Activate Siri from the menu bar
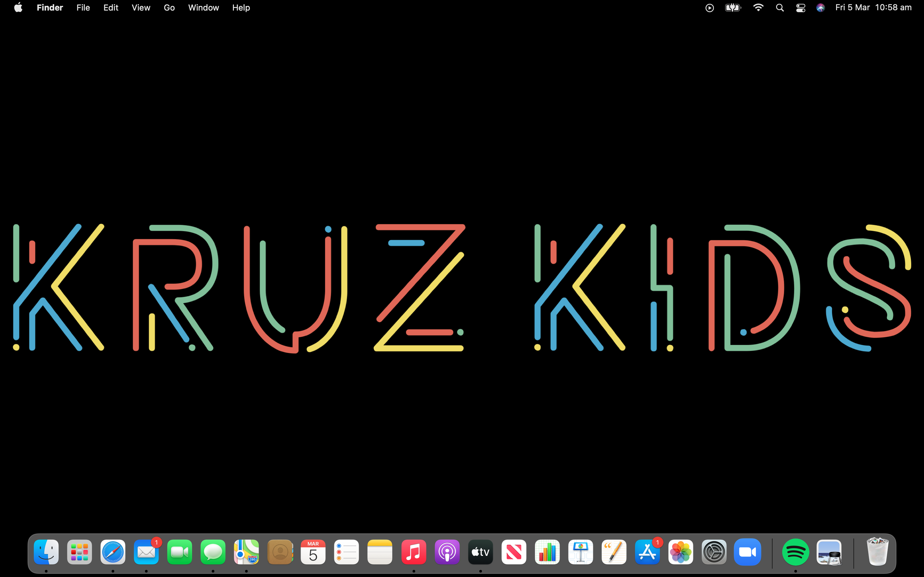The image size is (924, 577). (x=820, y=8)
